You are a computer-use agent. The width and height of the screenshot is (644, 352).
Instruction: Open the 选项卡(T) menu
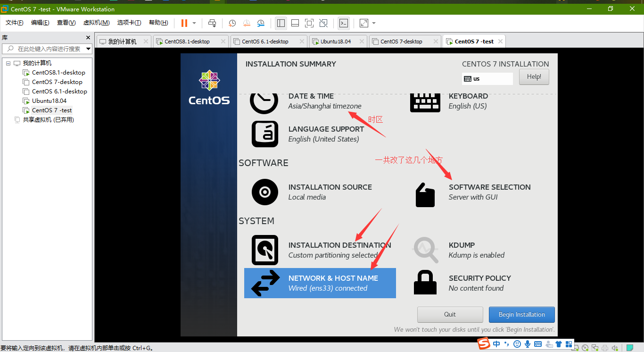[129, 23]
